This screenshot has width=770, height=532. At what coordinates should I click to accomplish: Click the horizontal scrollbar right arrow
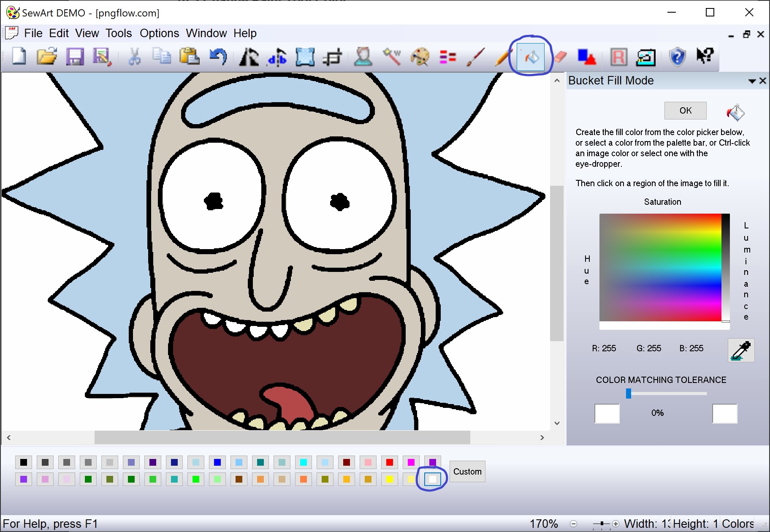tap(542, 437)
